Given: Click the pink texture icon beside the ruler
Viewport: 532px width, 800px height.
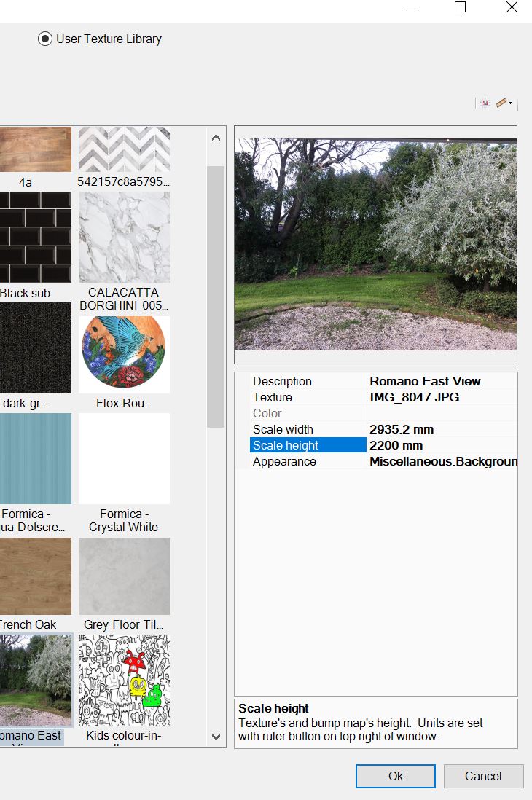Looking at the screenshot, I should (485, 103).
